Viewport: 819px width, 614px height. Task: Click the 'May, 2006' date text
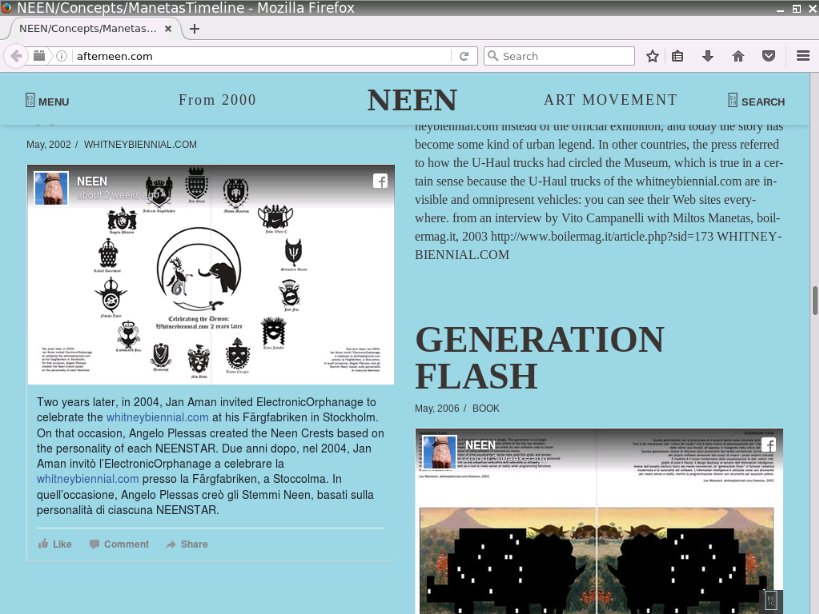tap(437, 408)
